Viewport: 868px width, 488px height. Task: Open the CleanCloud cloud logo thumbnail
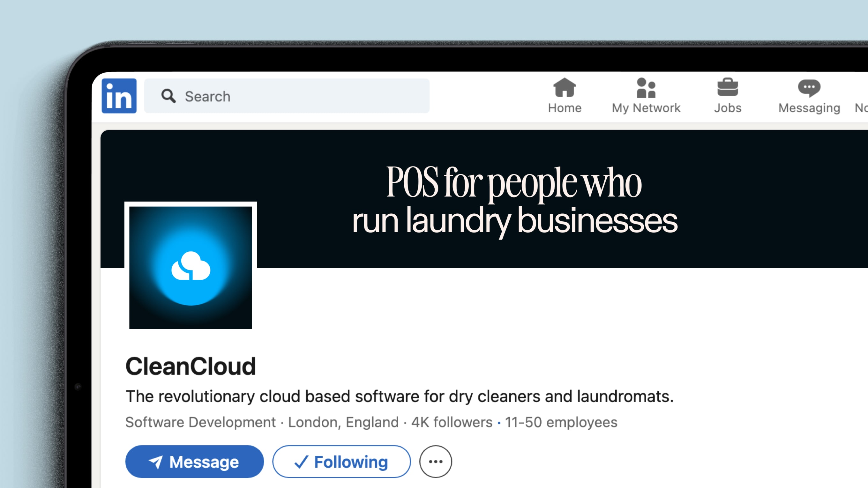click(x=191, y=268)
